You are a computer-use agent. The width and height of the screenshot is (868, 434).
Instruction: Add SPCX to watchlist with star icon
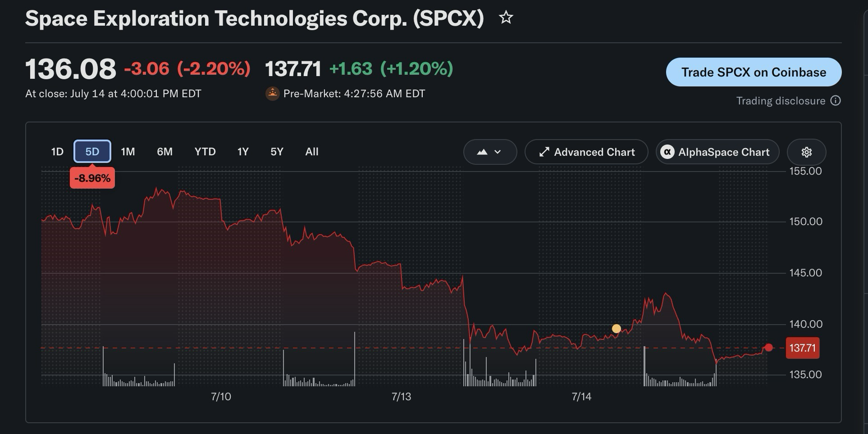tap(506, 18)
